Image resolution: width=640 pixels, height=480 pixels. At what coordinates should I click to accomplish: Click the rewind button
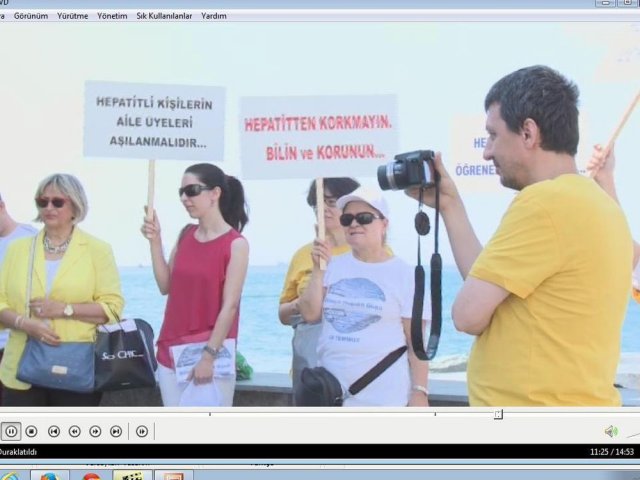pos(75,431)
